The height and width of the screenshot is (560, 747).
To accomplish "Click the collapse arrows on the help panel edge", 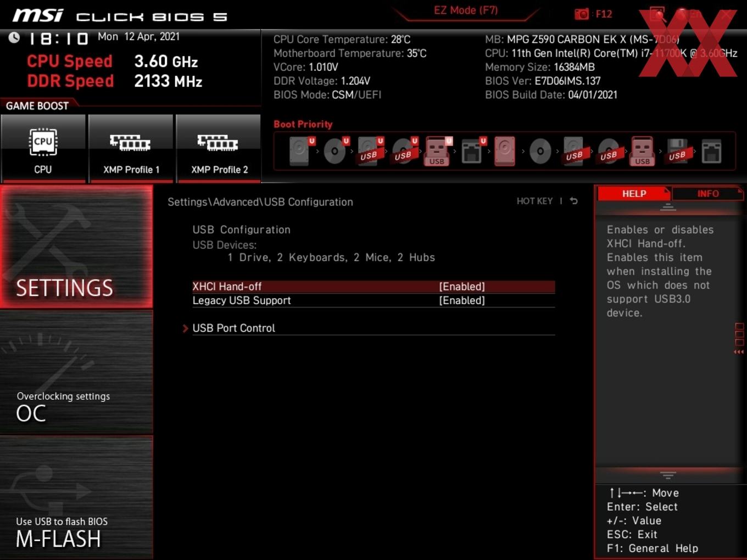I will pos(739,352).
